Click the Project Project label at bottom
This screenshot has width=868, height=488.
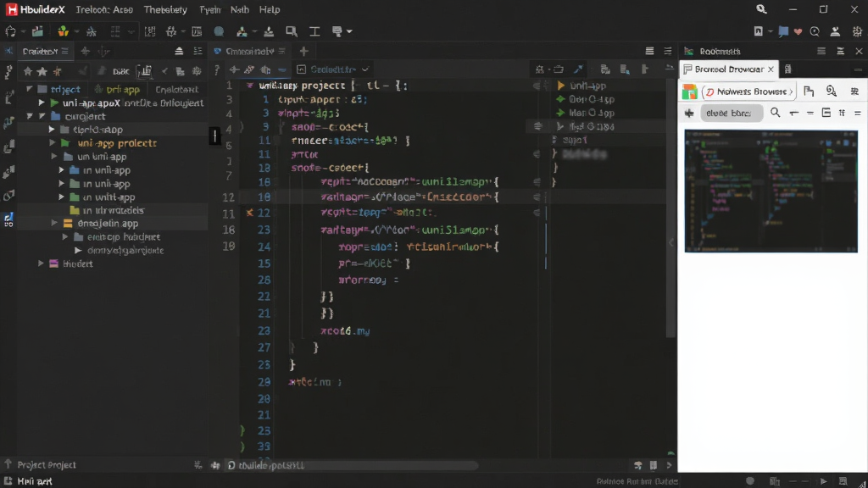47,465
